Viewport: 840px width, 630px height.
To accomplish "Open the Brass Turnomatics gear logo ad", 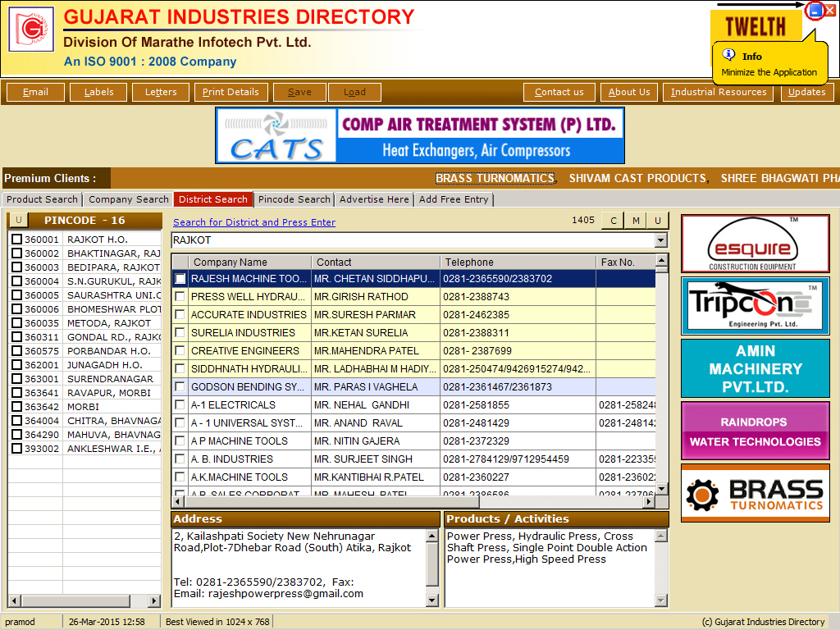I will click(x=755, y=493).
